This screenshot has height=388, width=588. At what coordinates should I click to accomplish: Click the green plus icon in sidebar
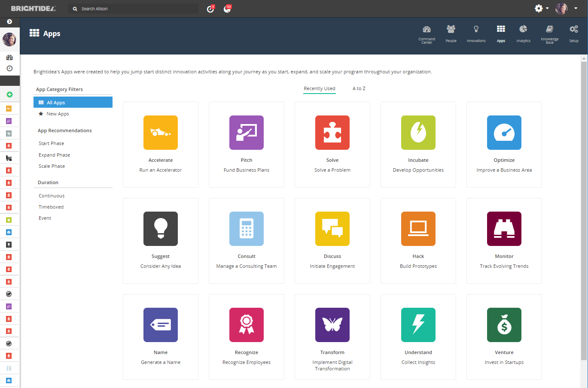[x=9, y=94]
